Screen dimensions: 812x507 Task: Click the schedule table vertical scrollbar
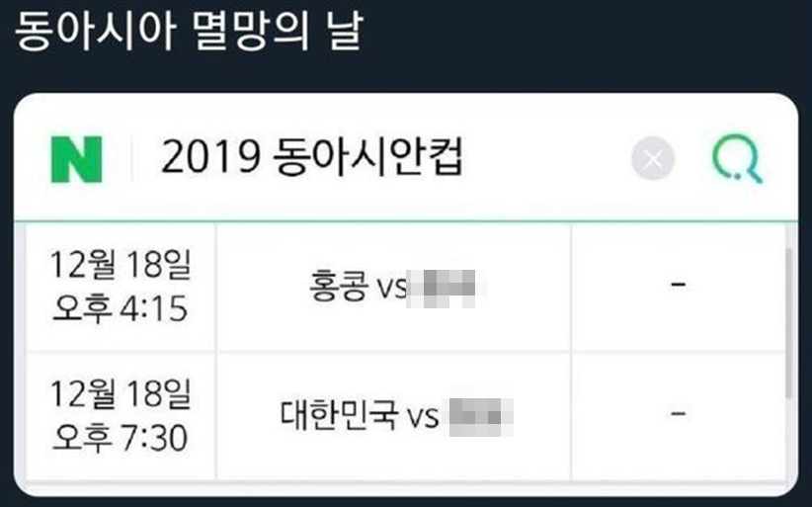pos(789,322)
